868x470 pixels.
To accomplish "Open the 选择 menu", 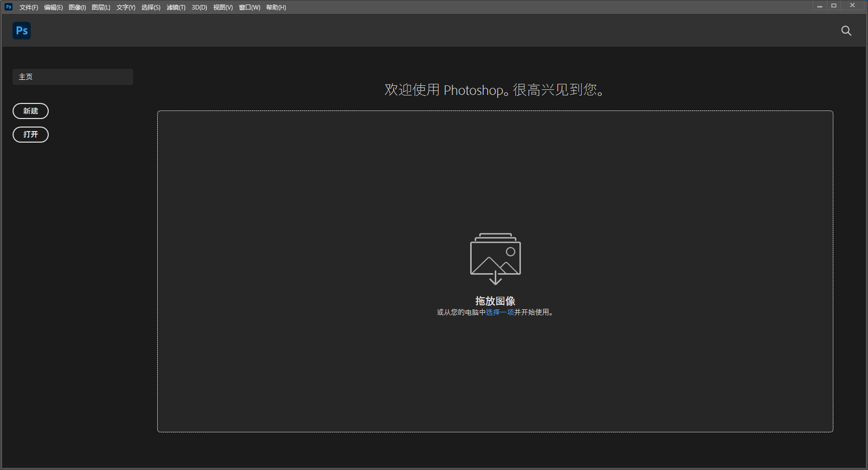I will [151, 7].
